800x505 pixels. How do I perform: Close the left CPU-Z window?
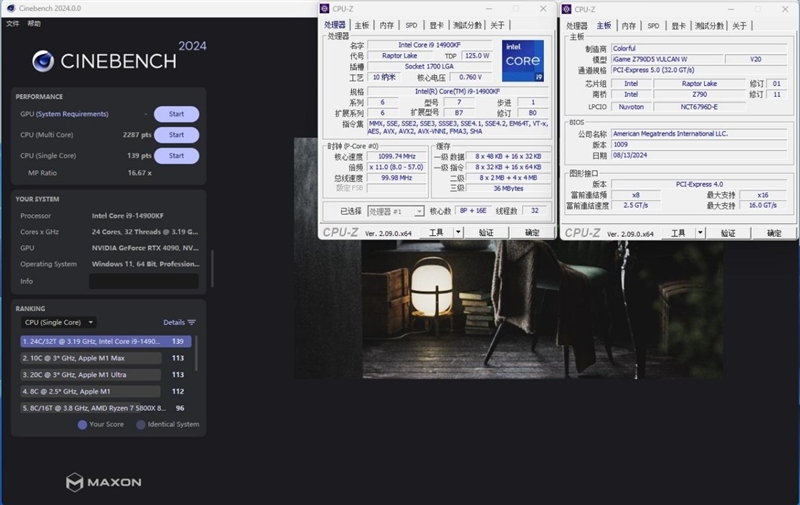coord(543,9)
